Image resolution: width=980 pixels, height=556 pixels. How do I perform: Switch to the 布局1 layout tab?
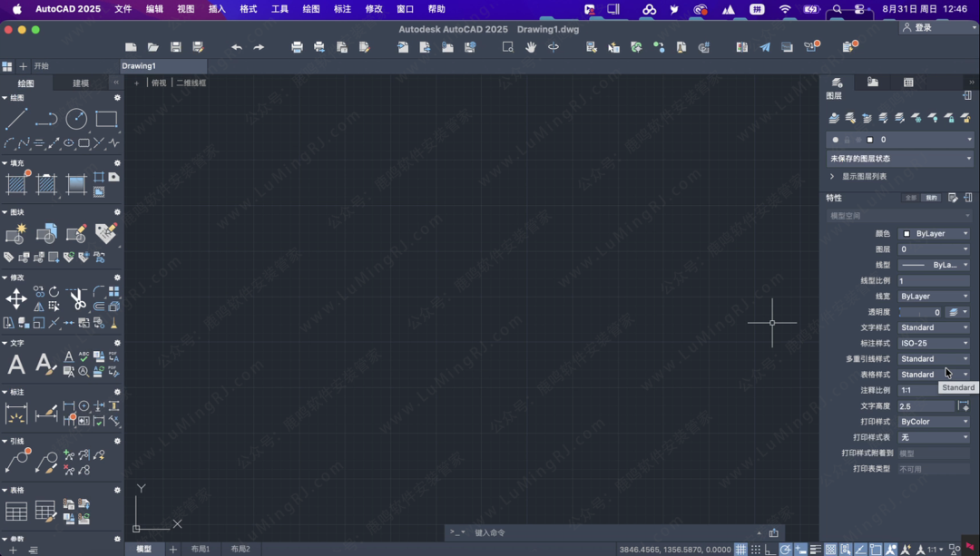point(201,550)
